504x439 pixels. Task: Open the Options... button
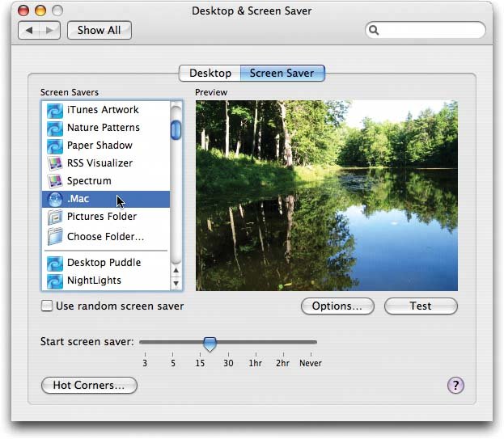pos(337,306)
